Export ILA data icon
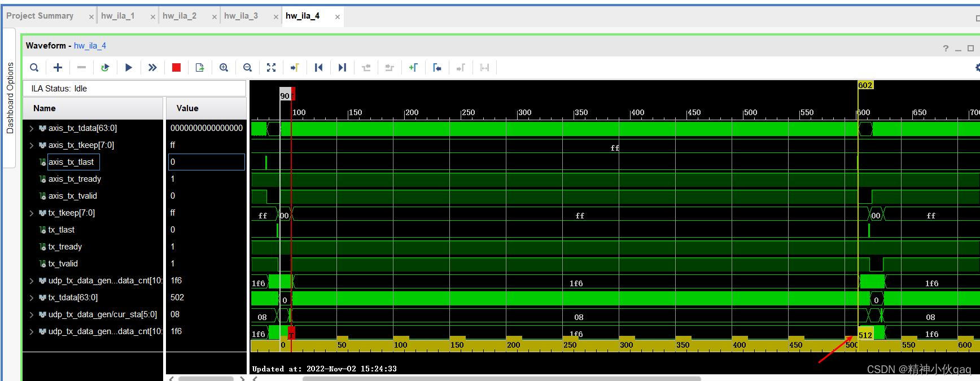The height and width of the screenshot is (381, 980). 200,68
